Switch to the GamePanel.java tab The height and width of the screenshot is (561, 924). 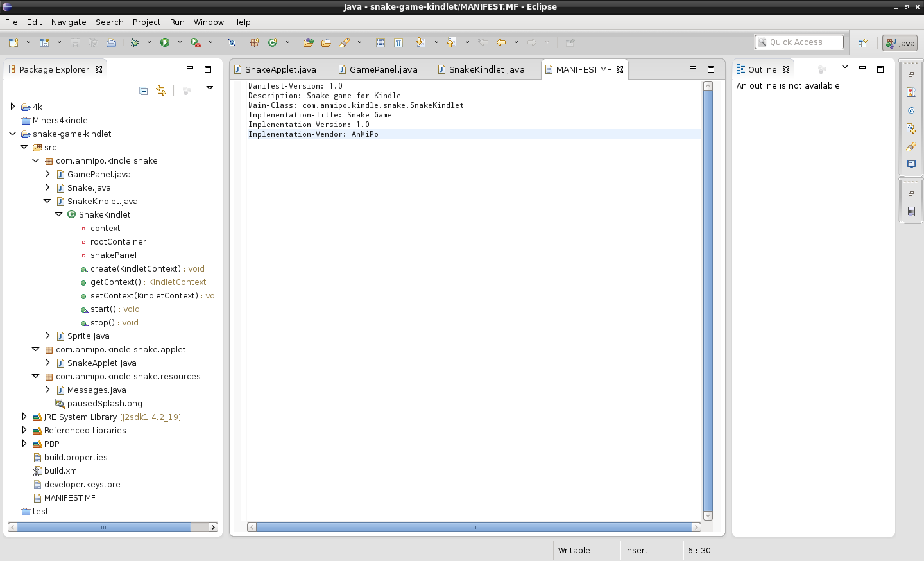point(383,69)
